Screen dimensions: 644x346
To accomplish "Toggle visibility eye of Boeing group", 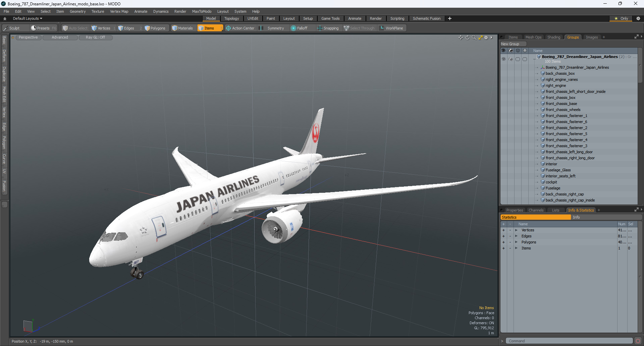I will click(503, 59).
